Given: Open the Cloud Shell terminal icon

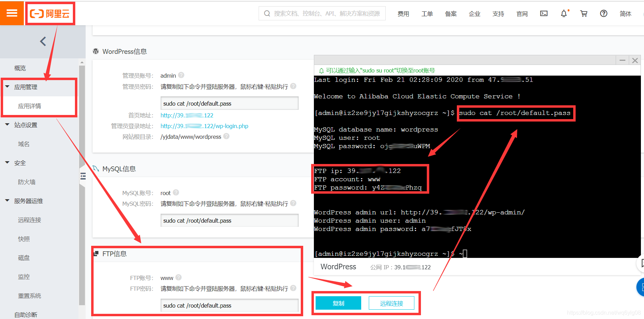Looking at the screenshot, I should click(544, 13).
